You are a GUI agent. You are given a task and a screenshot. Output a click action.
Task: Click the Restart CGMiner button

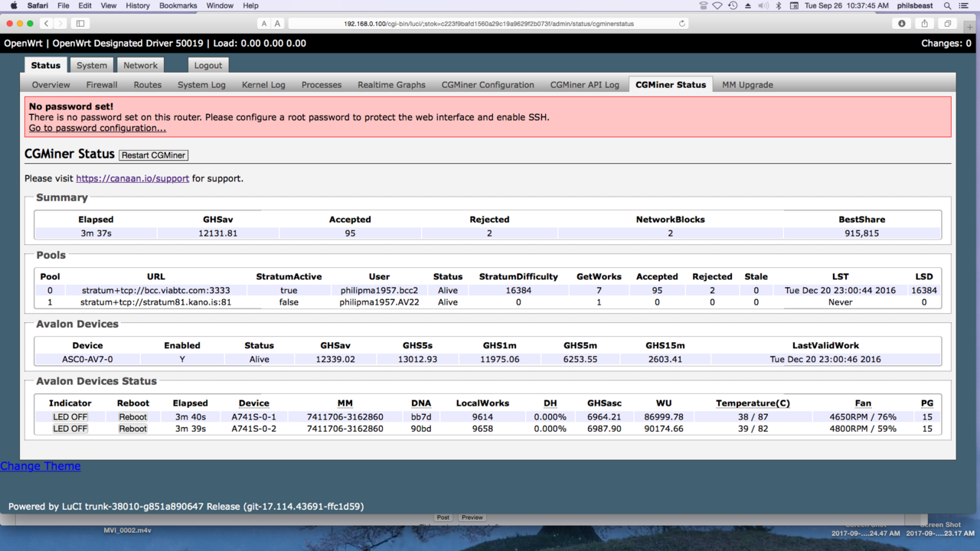pyautogui.click(x=153, y=155)
